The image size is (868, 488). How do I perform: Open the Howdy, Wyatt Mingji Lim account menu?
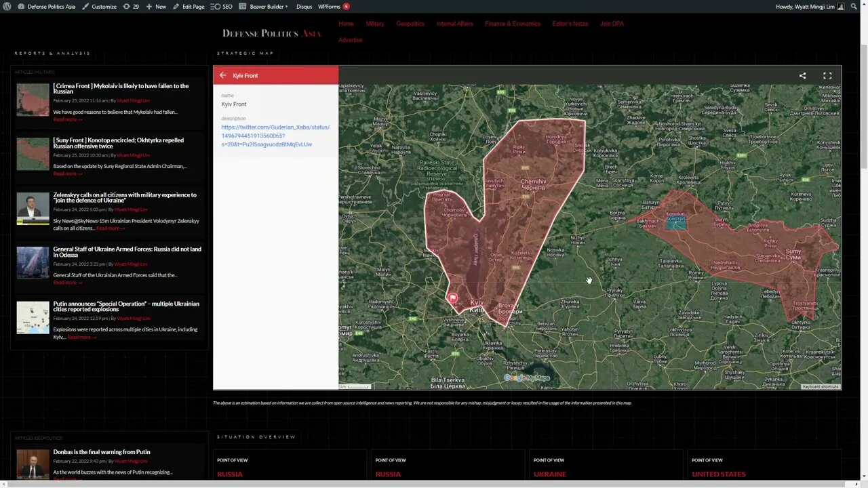(x=810, y=6)
